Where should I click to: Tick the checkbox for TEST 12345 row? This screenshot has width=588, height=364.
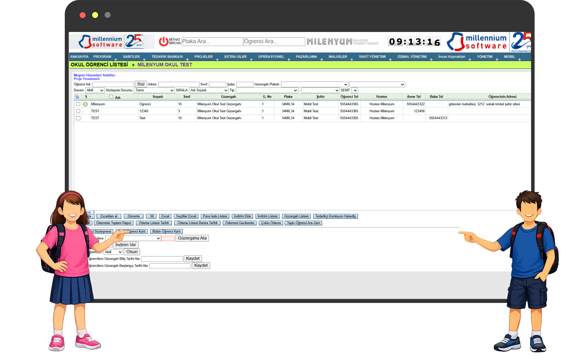tap(78, 111)
